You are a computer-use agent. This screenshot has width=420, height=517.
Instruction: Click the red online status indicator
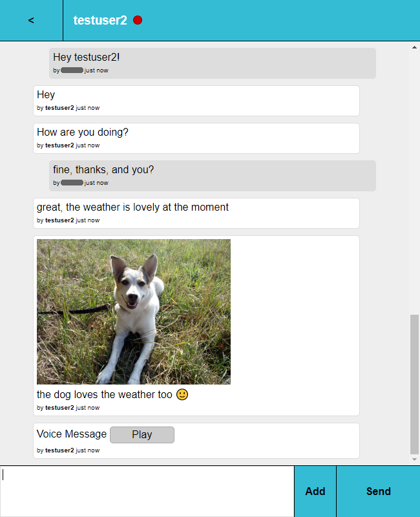pyautogui.click(x=137, y=19)
